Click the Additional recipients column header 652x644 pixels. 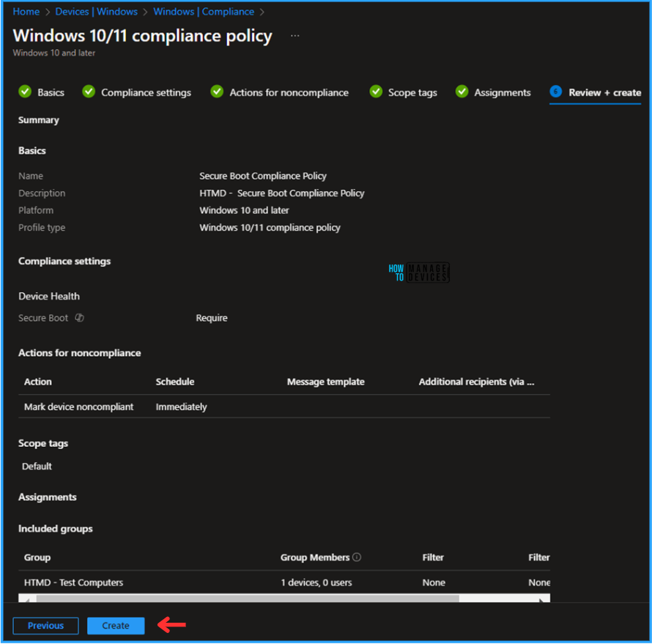click(476, 382)
